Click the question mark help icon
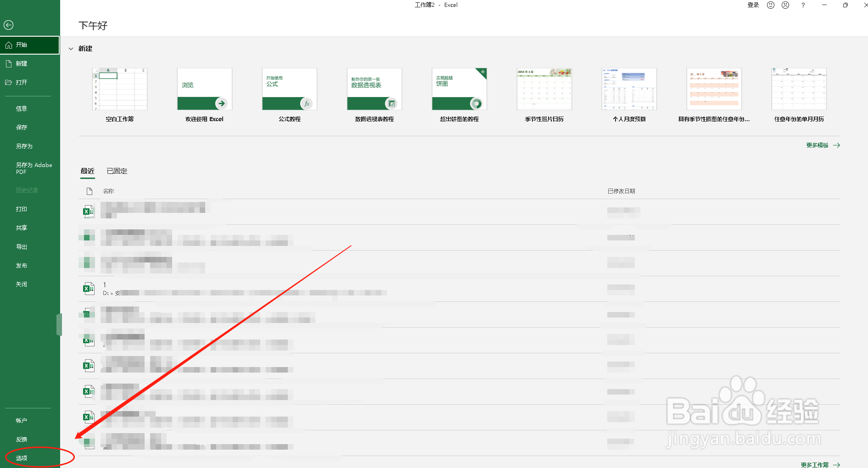This screenshot has width=868, height=468. 803,5
